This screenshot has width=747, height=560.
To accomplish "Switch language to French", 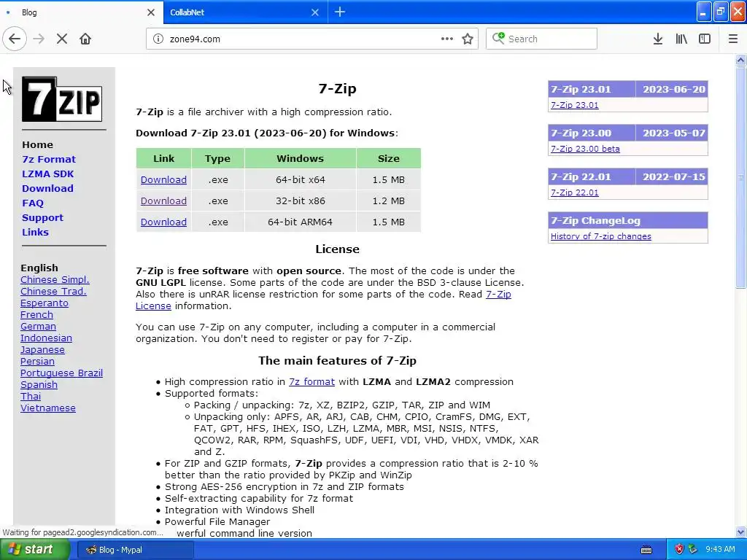I will (x=36, y=315).
